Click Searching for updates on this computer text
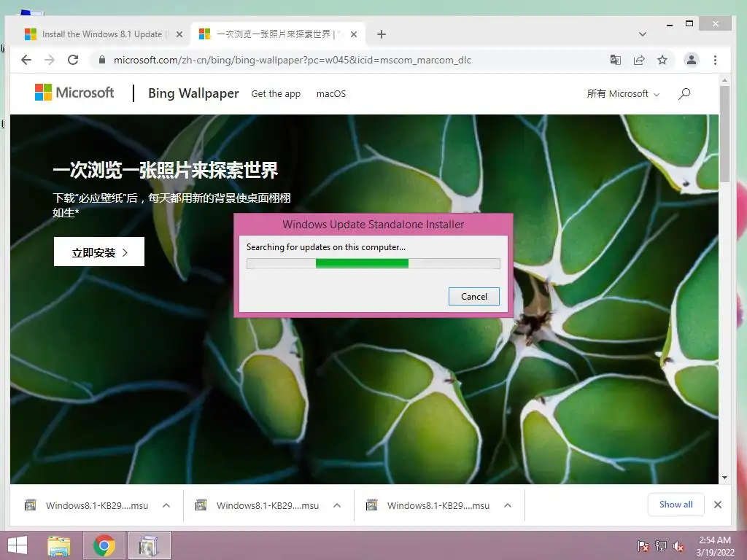 click(326, 247)
